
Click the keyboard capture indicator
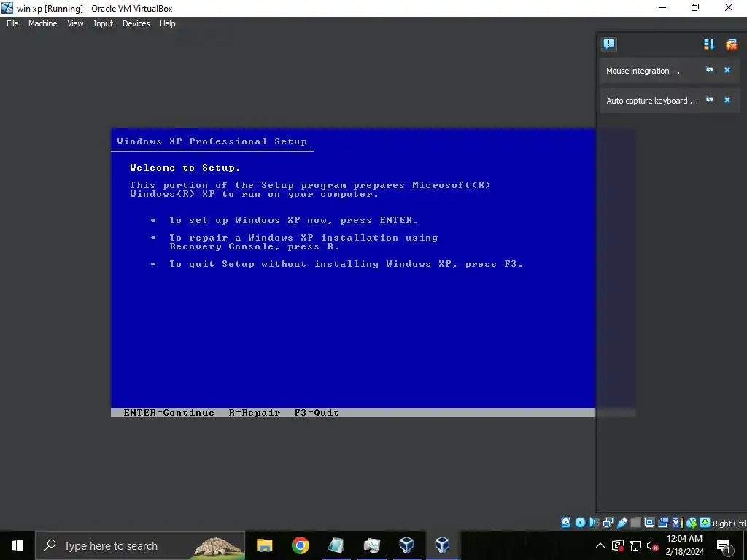[x=705, y=522]
